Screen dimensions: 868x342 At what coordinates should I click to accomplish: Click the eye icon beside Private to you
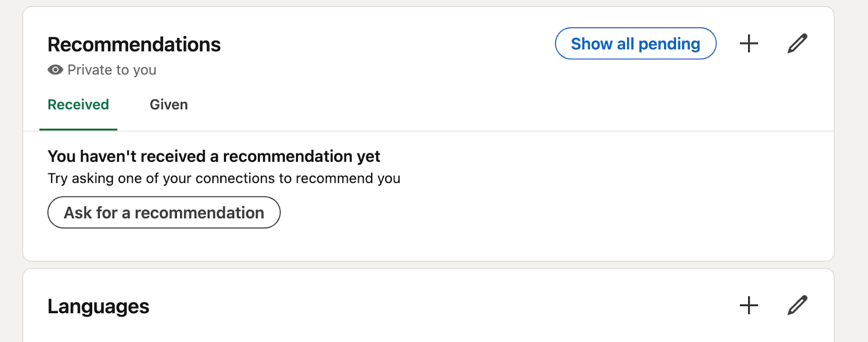pos(54,69)
